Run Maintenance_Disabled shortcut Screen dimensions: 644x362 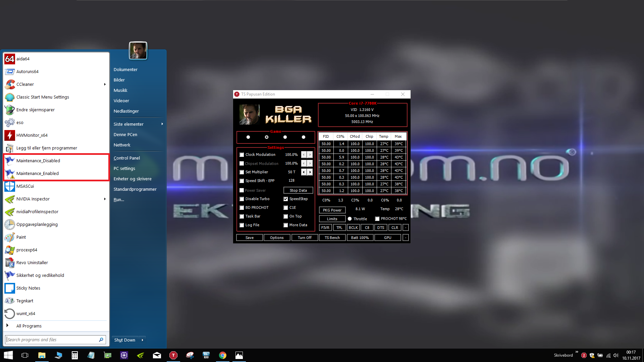[56, 161]
